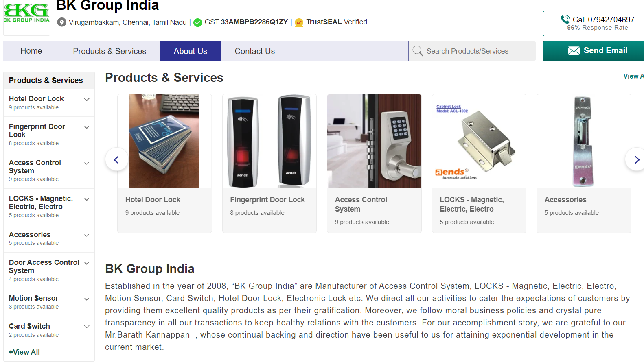Open the +View All link in sidebar
The image size is (644, 362).
coord(24,352)
